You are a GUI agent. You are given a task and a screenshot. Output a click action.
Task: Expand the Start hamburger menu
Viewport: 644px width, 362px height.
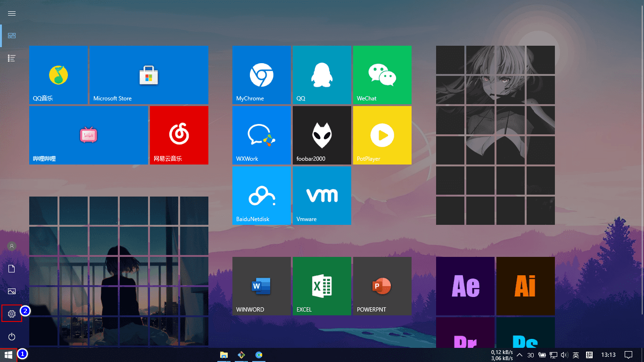pos(12,13)
